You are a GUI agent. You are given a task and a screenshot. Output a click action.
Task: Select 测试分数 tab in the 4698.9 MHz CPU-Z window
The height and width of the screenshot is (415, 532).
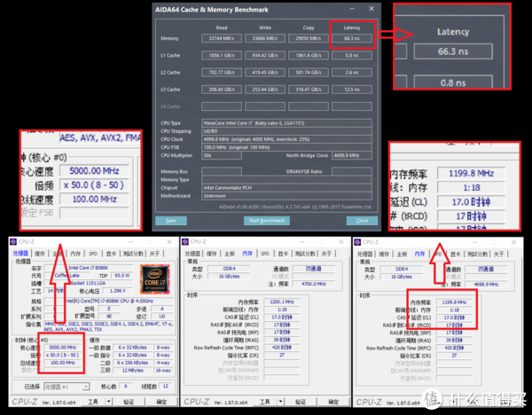click(477, 254)
